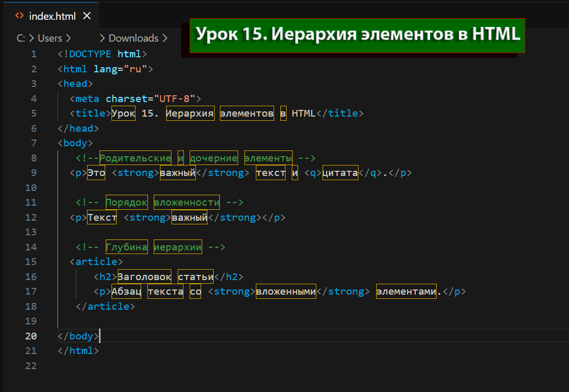Click the HTML file icon on the index.html tab
569x392 pixels.
19,16
